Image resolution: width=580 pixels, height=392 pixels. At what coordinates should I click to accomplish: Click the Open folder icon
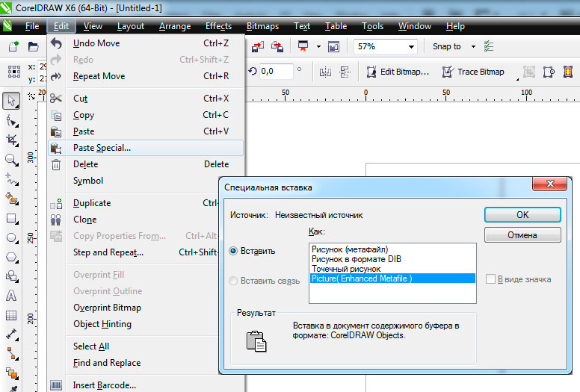click(34, 46)
